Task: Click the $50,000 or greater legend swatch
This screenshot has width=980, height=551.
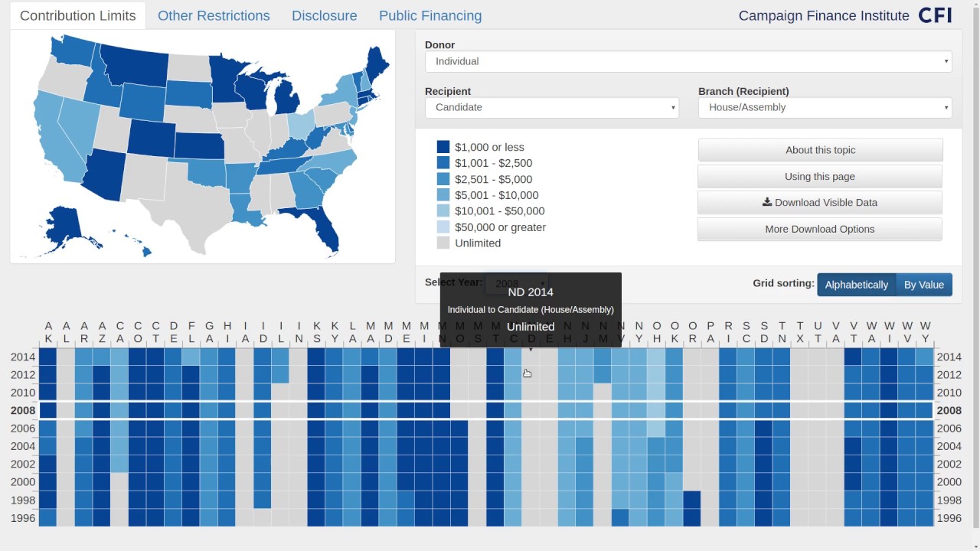Action: click(x=443, y=227)
